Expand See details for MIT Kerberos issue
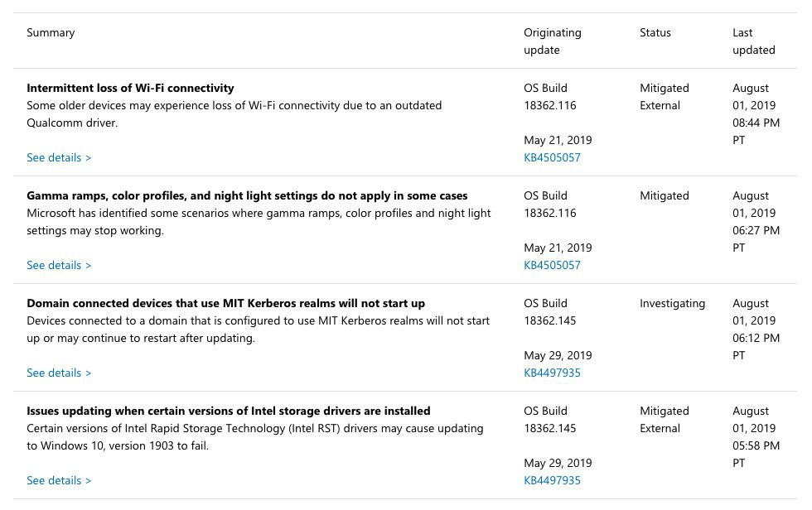 pyautogui.click(x=58, y=373)
